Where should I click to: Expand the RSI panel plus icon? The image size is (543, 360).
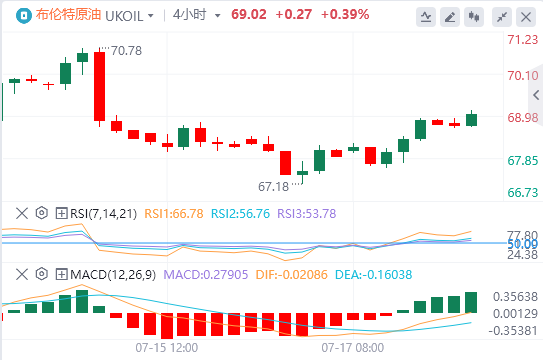coord(61,213)
